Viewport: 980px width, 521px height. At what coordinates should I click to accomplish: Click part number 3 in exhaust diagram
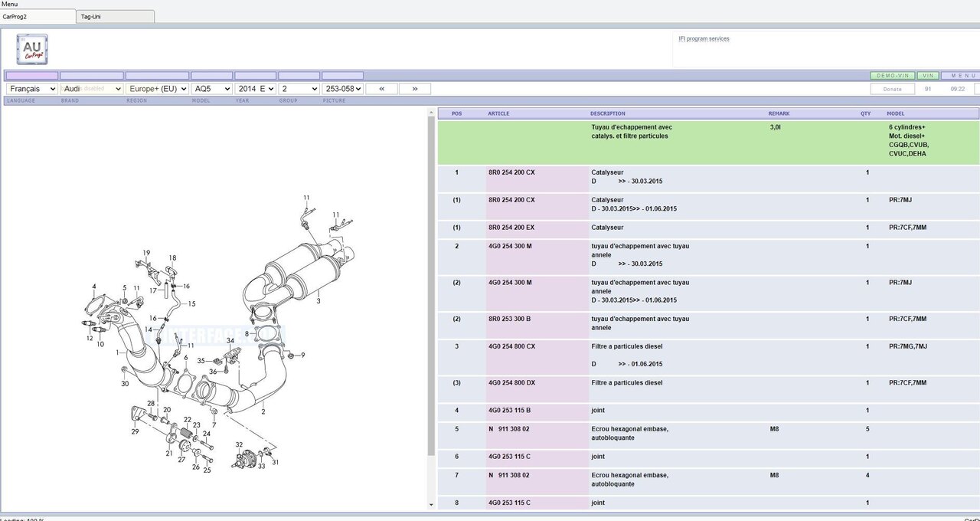click(x=318, y=301)
